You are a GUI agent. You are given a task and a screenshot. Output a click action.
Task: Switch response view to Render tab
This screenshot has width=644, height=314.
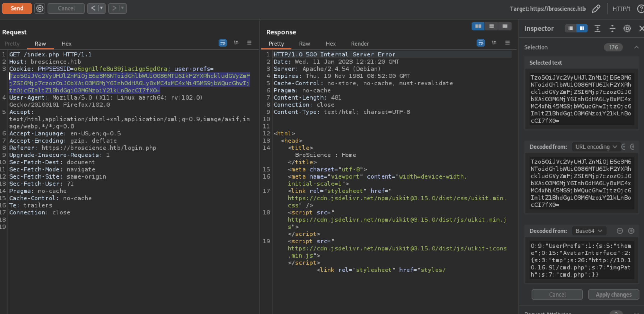pyautogui.click(x=360, y=44)
